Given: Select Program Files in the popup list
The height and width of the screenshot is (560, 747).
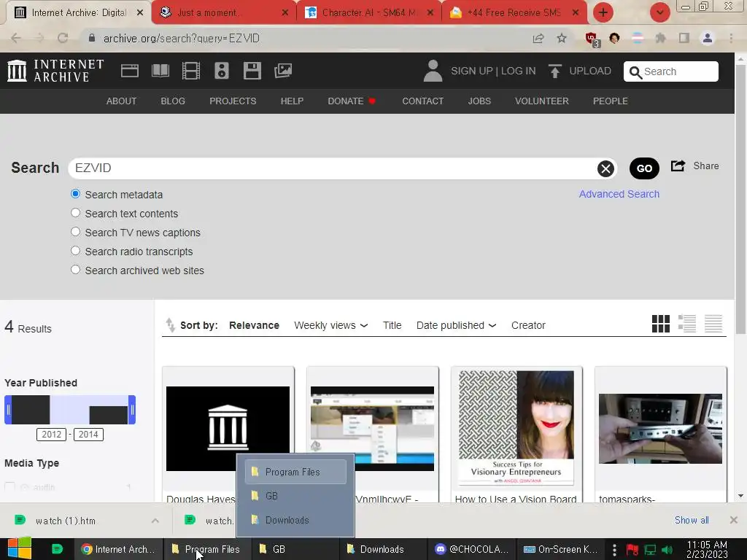Looking at the screenshot, I should (296, 472).
